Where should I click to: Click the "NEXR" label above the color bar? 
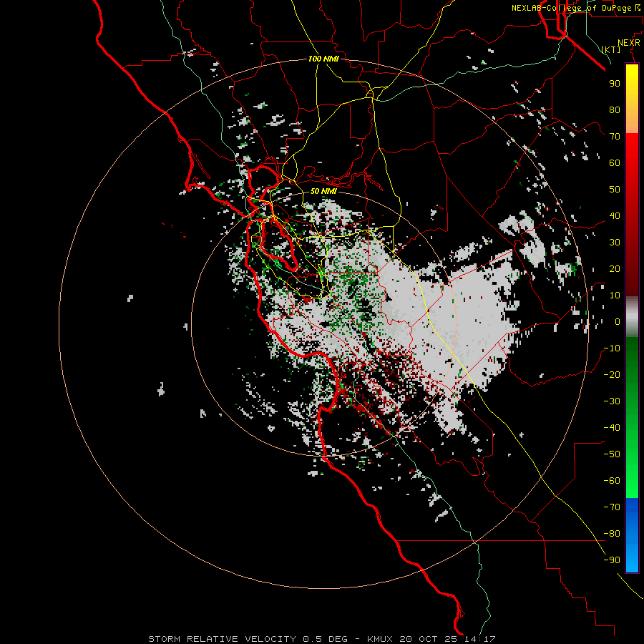629,43
